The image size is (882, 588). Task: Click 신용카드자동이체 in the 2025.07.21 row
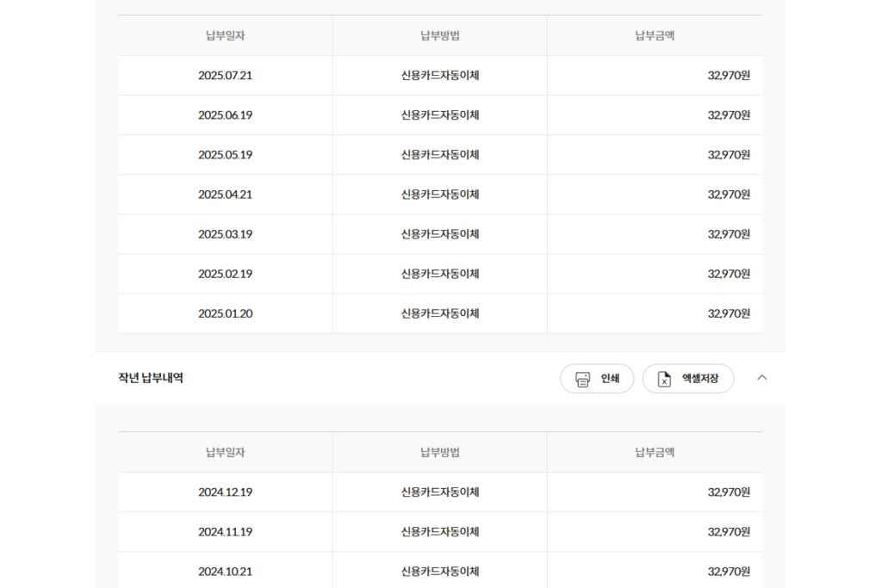[x=439, y=76]
